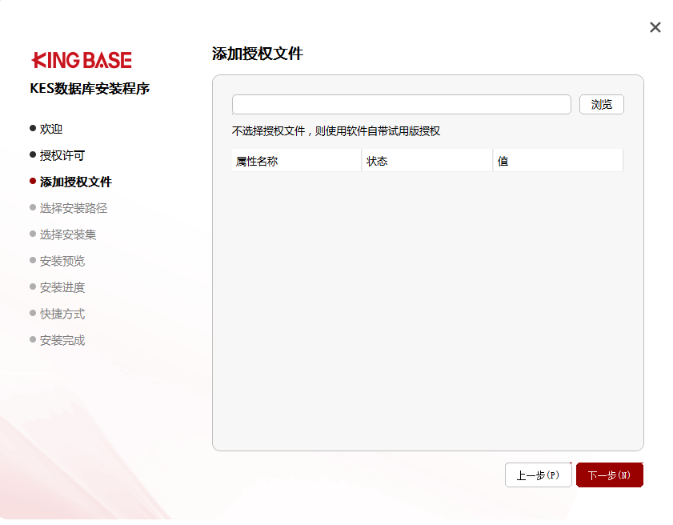Viewport: 673px width, 525px height.
Task: Select the 欢迎 step in sidebar
Action: 51,129
